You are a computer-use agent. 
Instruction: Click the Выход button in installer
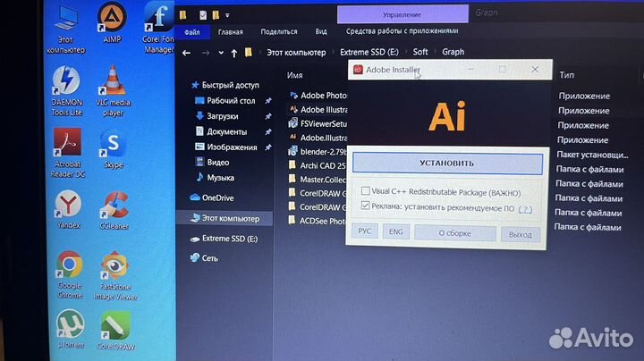point(521,235)
